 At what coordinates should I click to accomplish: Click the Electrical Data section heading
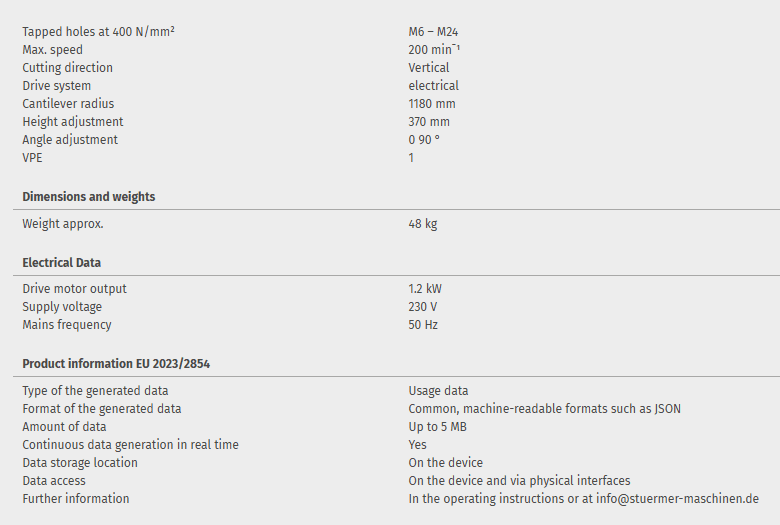(x=62, y=263)
